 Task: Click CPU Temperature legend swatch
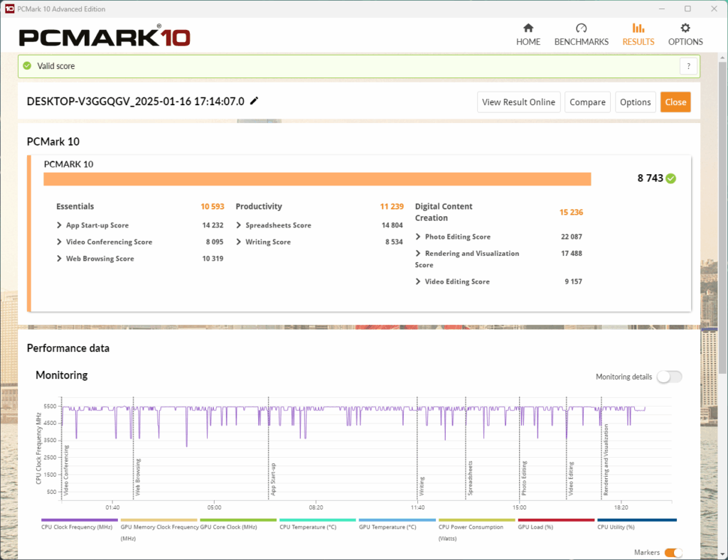pyautogui.click(x=318, y=520)
